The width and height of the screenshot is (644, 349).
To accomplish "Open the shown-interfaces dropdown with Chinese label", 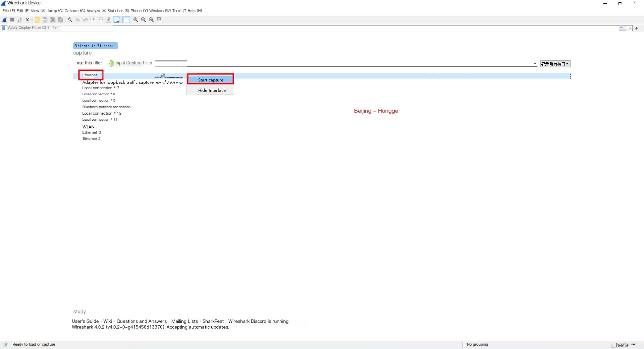I will (x=555, y=64).
